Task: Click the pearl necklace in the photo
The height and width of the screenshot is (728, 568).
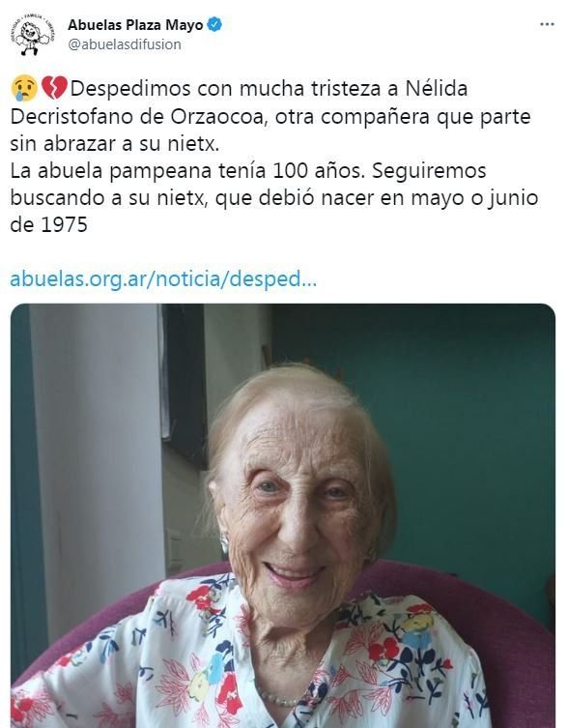Action: 278,698
